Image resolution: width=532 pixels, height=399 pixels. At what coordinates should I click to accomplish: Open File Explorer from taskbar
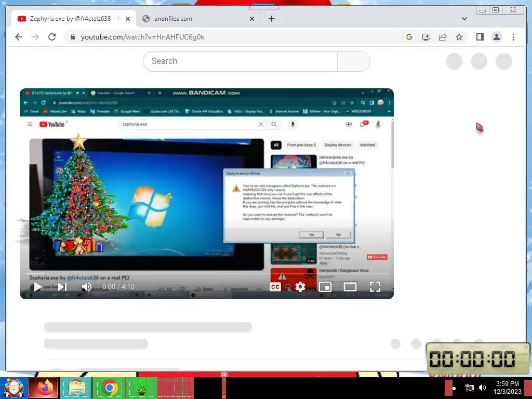[x=76, y=388]
